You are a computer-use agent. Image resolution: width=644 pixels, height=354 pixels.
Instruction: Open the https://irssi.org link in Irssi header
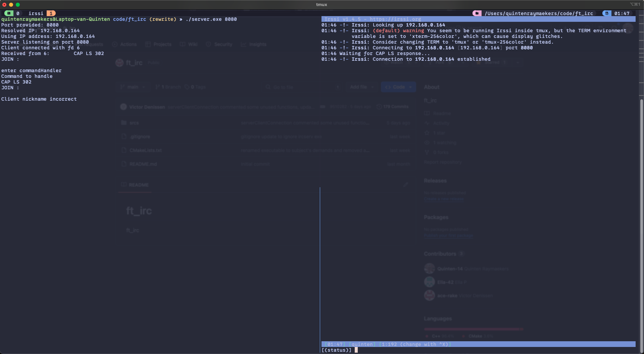coord(395,19)
